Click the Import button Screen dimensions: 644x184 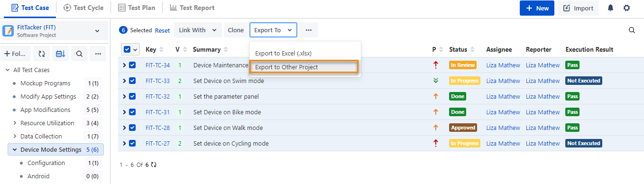[578, 8]
